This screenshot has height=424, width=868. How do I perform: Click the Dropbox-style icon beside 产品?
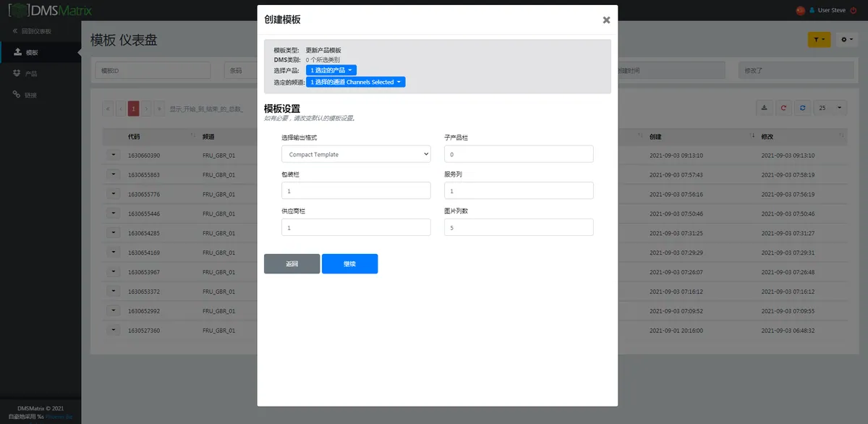(x=17, y=73)
